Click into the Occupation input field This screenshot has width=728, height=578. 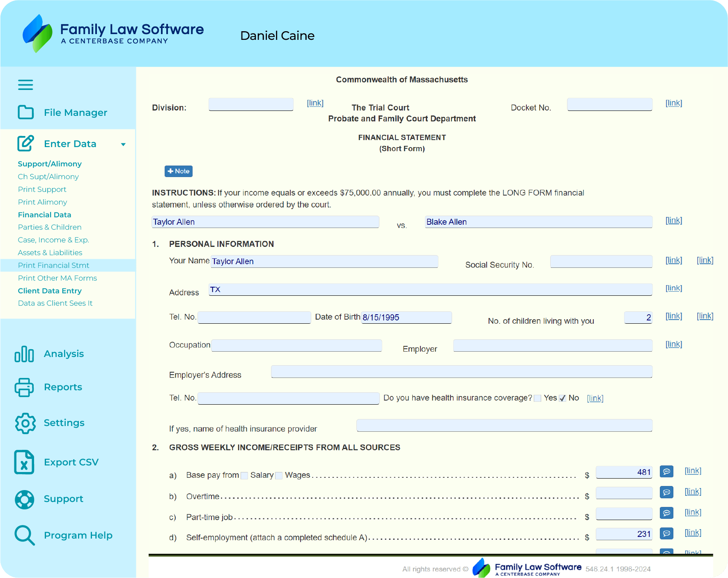click(x=296, y=345)
